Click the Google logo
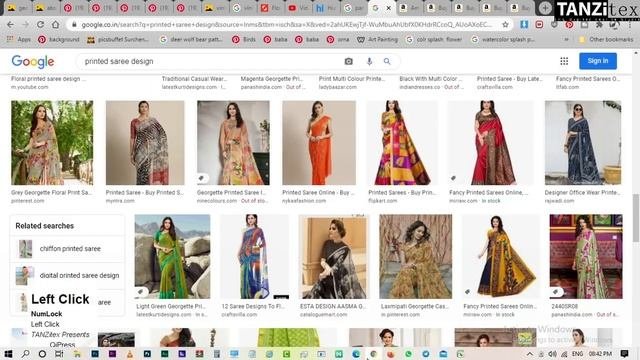 coord(33,62)
